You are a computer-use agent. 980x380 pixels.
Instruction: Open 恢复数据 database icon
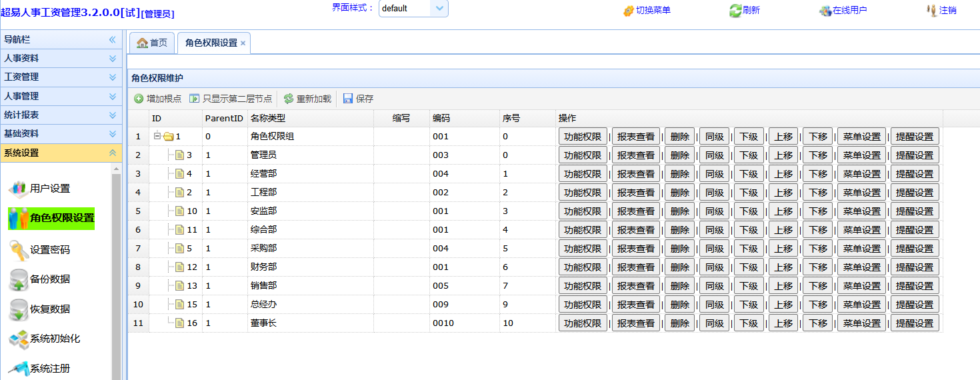click(x=18, y=309)
